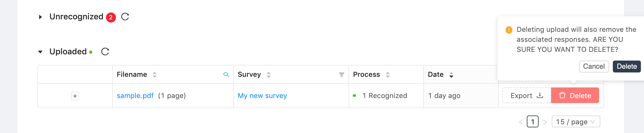Refresh the Uploaded section

(105, 52)
